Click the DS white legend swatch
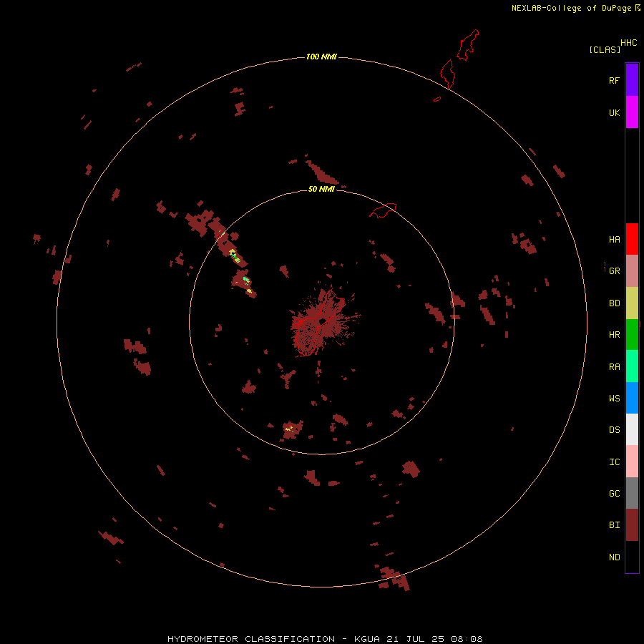644x644 pixels. click(632, 429)
